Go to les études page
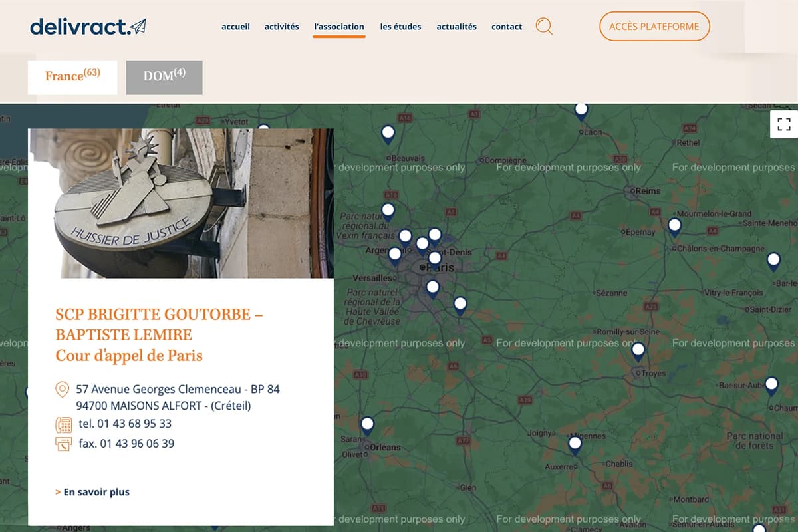 tap(400, 27)
